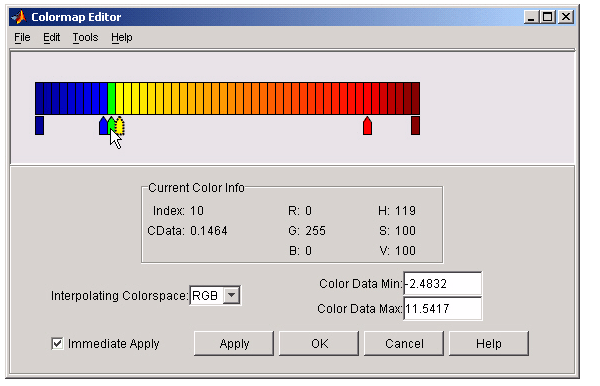The image size is (600, 386).
Task: Click the 'Color Data Max:' label
Action: pyautogui.click(x=360, y=309)
